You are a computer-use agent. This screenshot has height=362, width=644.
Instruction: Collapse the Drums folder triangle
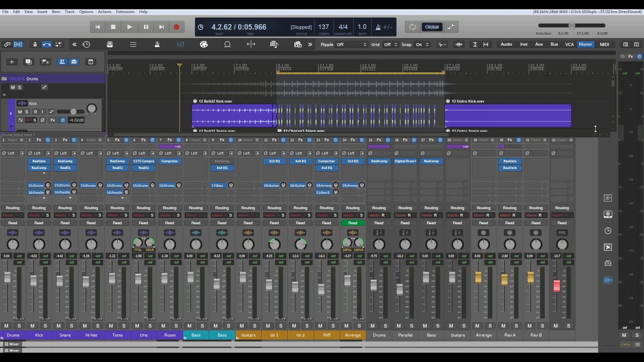click(5, 95)
